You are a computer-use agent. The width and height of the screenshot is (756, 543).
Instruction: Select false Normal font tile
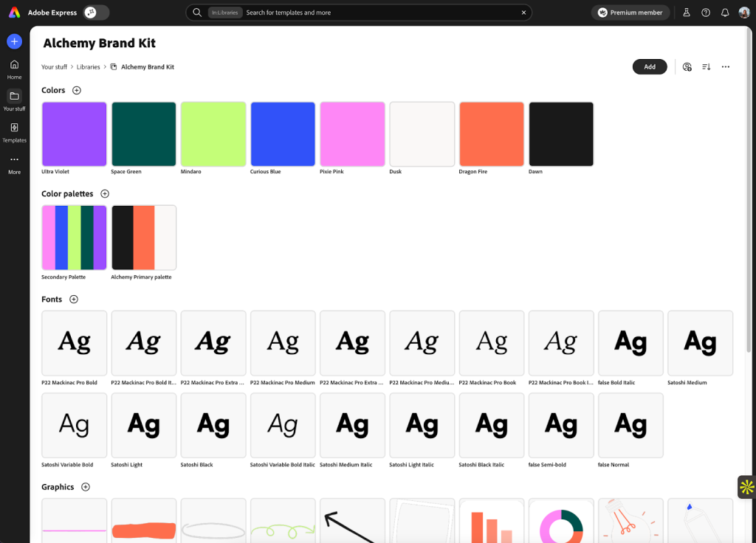pyautogui.click(x=630, y=426)
